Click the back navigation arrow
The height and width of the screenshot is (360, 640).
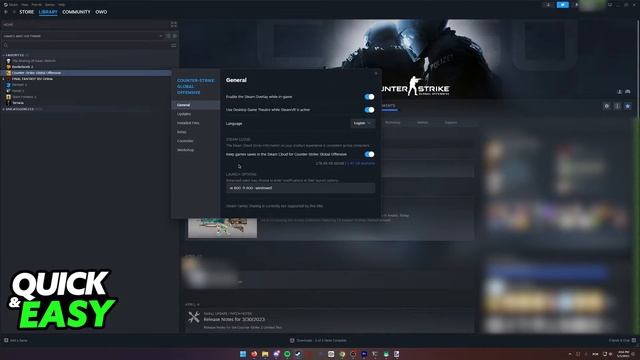[x=6, y=12]
